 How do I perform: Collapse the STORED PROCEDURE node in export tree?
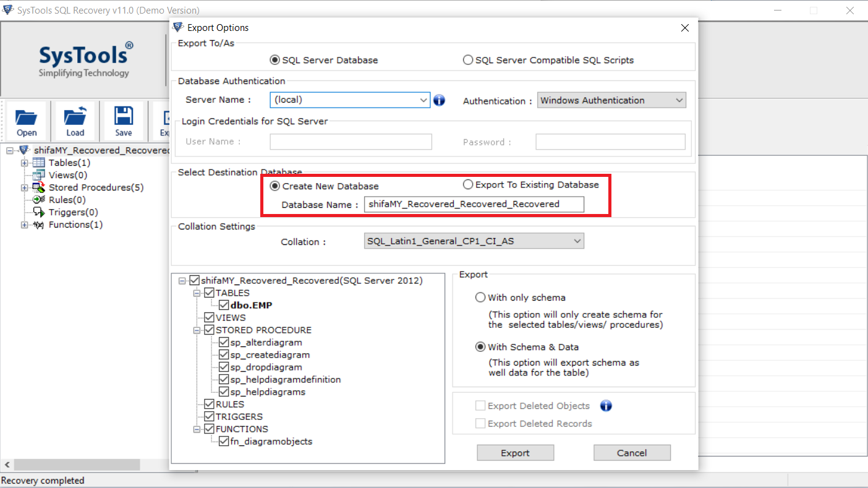point(197,330)
